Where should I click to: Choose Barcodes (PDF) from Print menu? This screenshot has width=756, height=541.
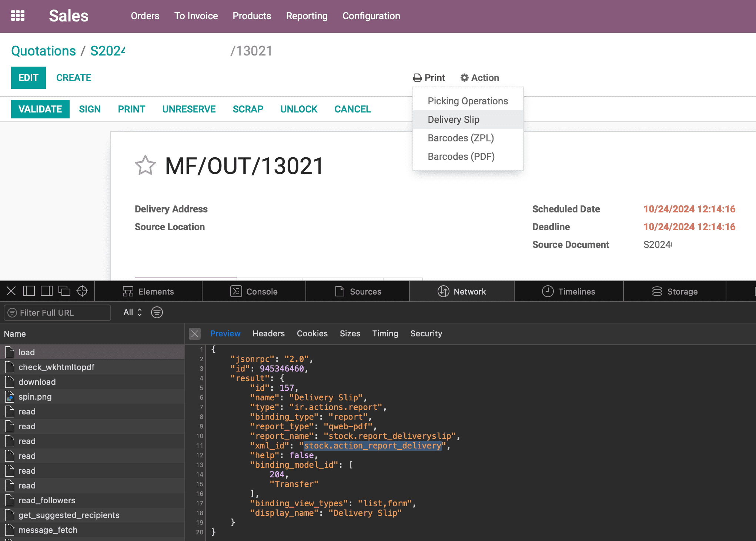tap(468, 157)
